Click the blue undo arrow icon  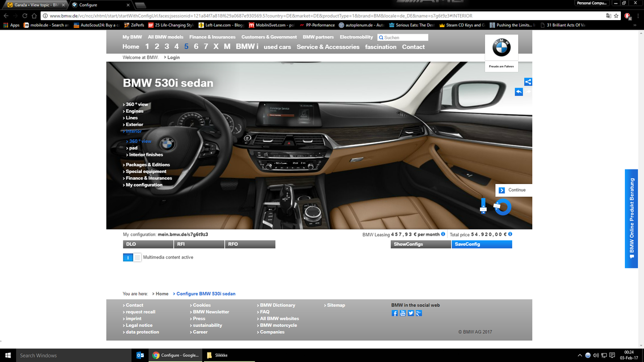coord(519,92)
